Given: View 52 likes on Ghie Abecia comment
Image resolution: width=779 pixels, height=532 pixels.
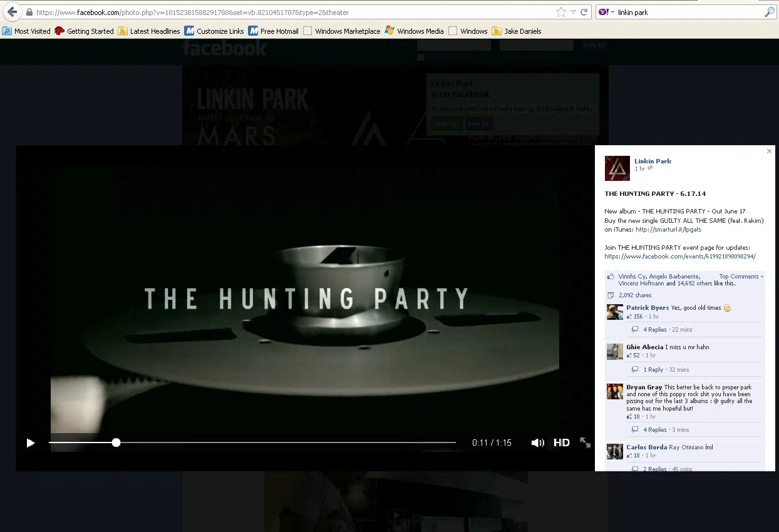Looking at the screenshot, I should pyautogui.click(x=633, y=356).
